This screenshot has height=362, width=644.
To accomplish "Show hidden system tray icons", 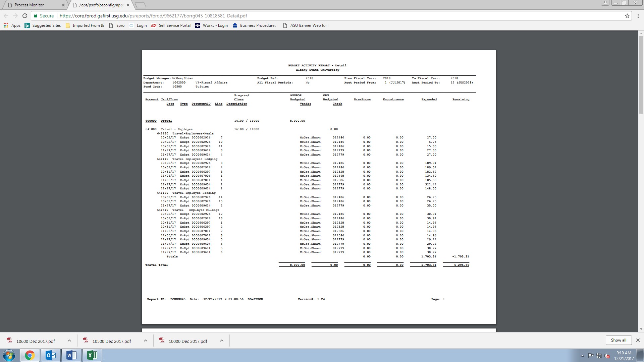I will point(583,356).
